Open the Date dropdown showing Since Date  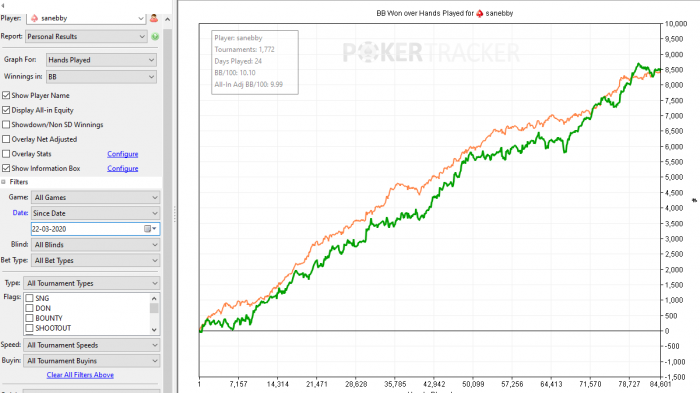point(96,213)
